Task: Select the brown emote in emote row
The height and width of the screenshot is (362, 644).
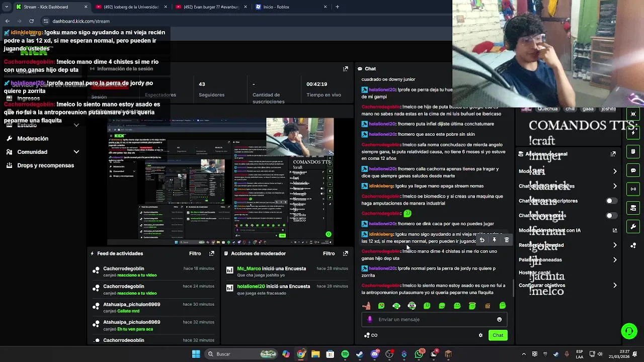Action: [x=487, y=306]
